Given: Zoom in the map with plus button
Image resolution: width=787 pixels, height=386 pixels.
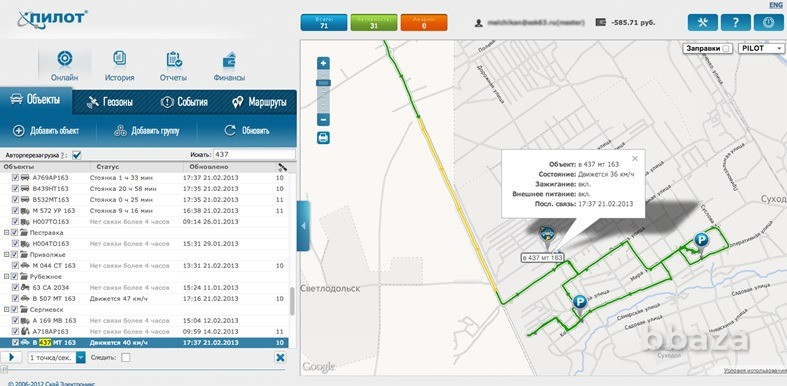Looking at the screenshot, I should tap(324, 63).
